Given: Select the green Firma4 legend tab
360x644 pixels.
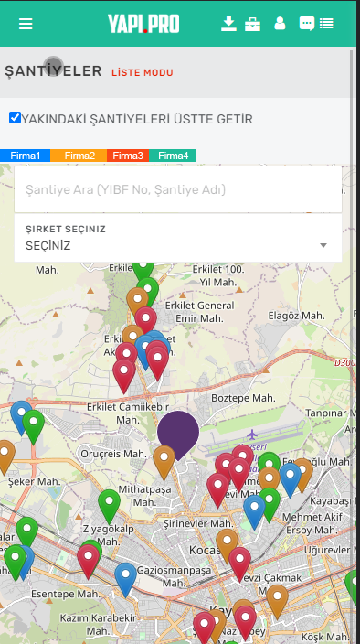Looking at the screenshot, I should [x=173, y=156].
